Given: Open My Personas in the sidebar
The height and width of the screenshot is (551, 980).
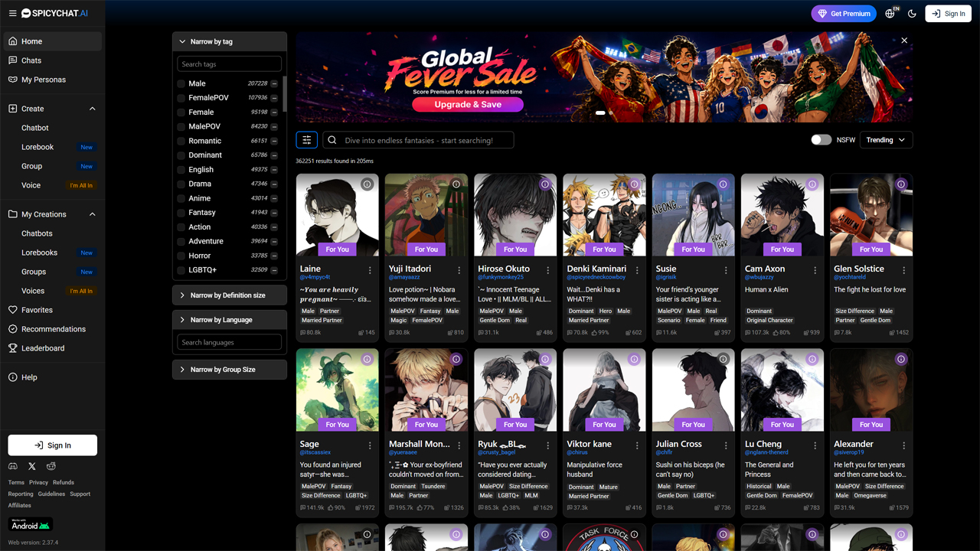Looking at the screenshot, I should [x=53, y=80].
